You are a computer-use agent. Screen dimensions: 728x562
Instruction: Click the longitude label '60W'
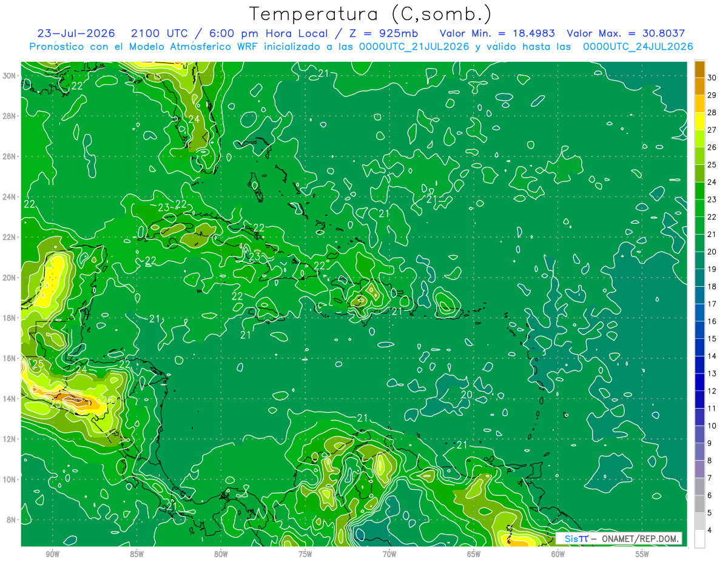pyautogui.click(x=558, y=554)
